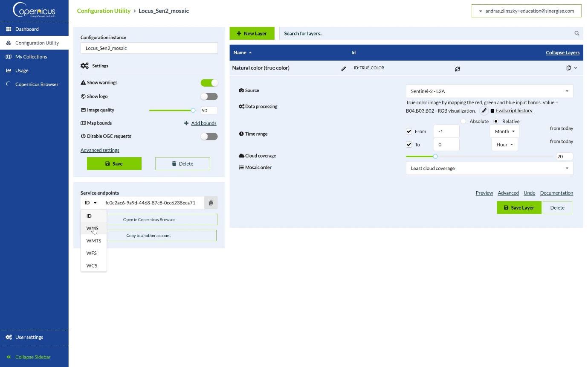Image resolution: width=588 pixels, height=367 pixels.
Task: Open Dashboard from sidebar
Action: pos(34,29)
